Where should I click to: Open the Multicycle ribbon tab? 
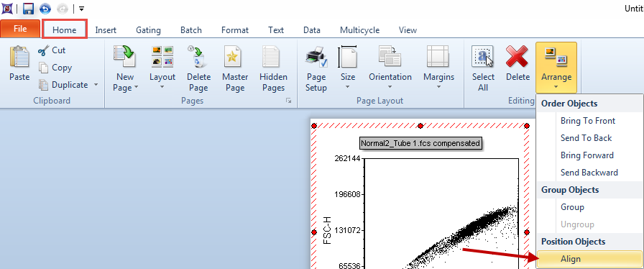(x=360, y=30)
